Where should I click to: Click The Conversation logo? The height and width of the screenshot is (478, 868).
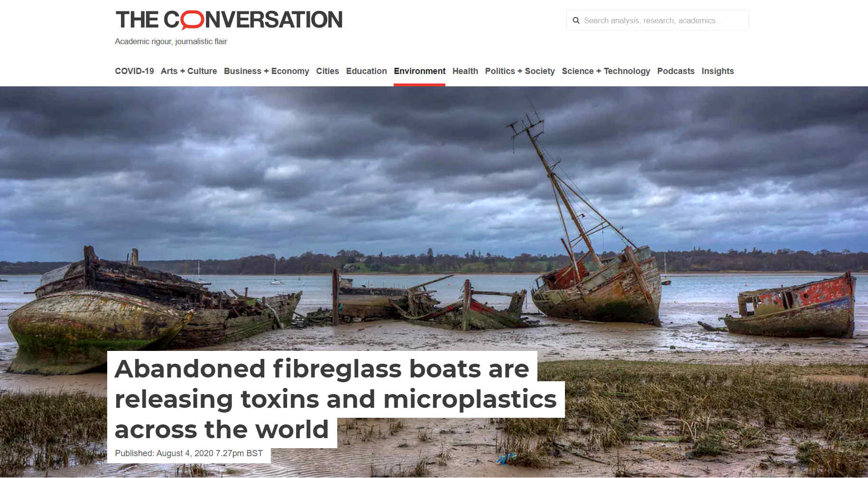coord(229,20)
